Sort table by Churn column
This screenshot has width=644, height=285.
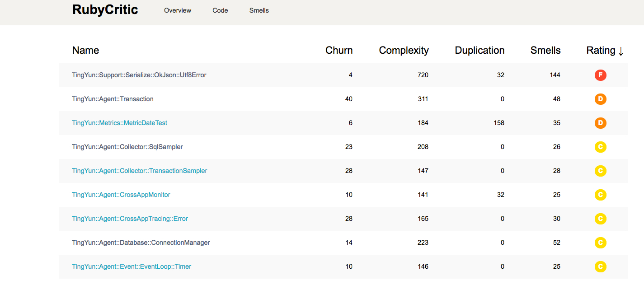pyautogui.click(x=339, y=51)
